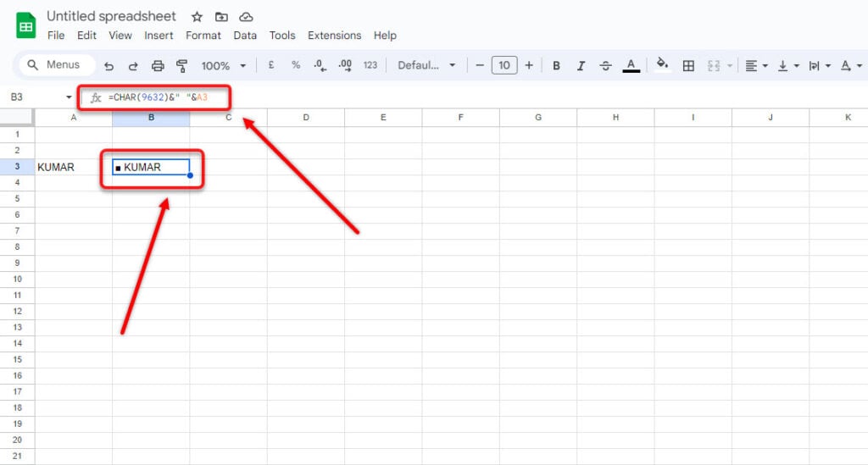Screen dimensions: 868x465
Task: Open the zoom 100% dropdown
Action: 223,66
